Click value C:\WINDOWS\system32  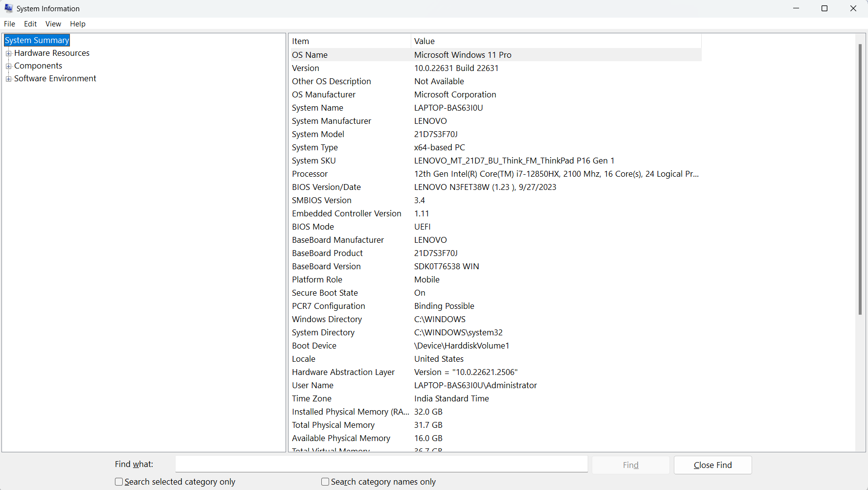click(x=458, y=332)
